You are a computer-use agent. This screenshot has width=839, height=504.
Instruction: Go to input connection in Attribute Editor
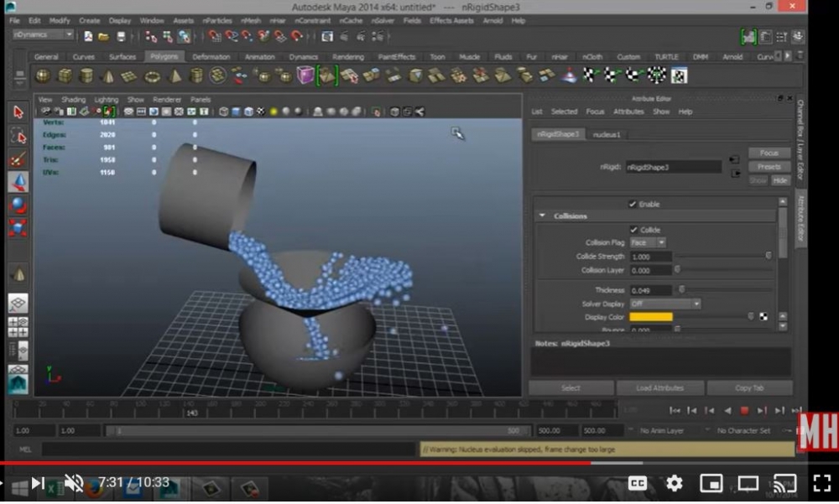pyautogui.click(x=734, y=159)
